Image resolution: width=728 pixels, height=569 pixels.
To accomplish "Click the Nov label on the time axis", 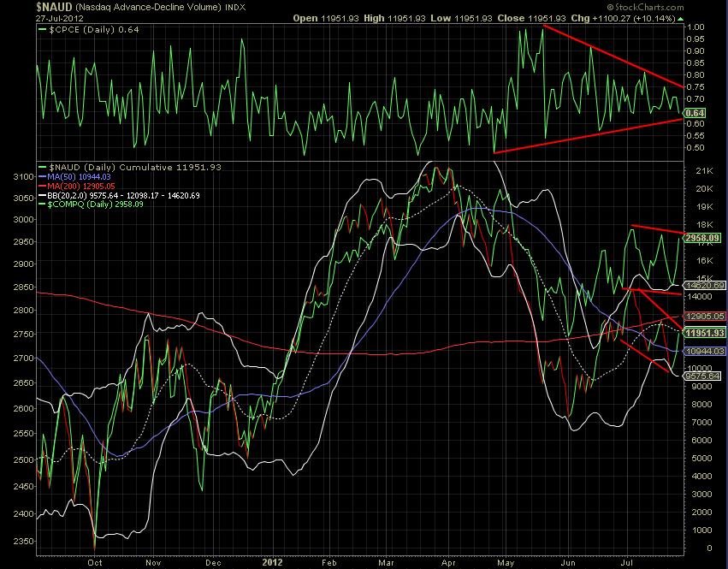I will [154, 562].
